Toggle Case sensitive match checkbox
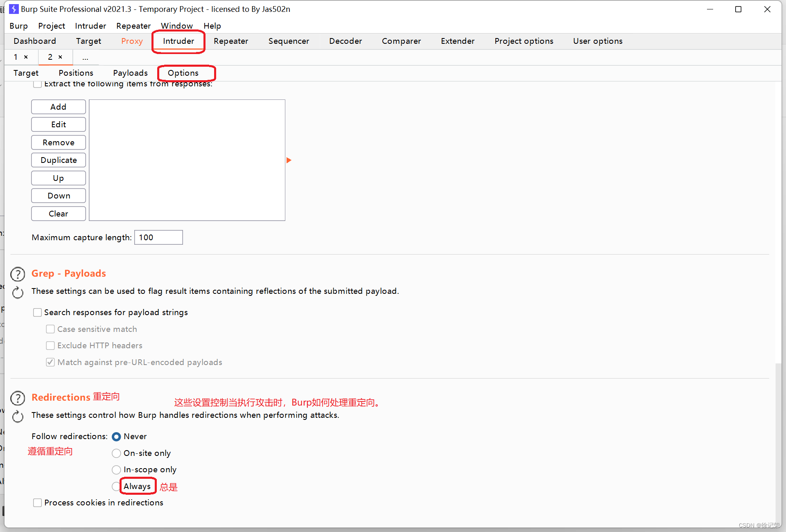This screenshot has height=532, width=786. [x=50, y=329]
